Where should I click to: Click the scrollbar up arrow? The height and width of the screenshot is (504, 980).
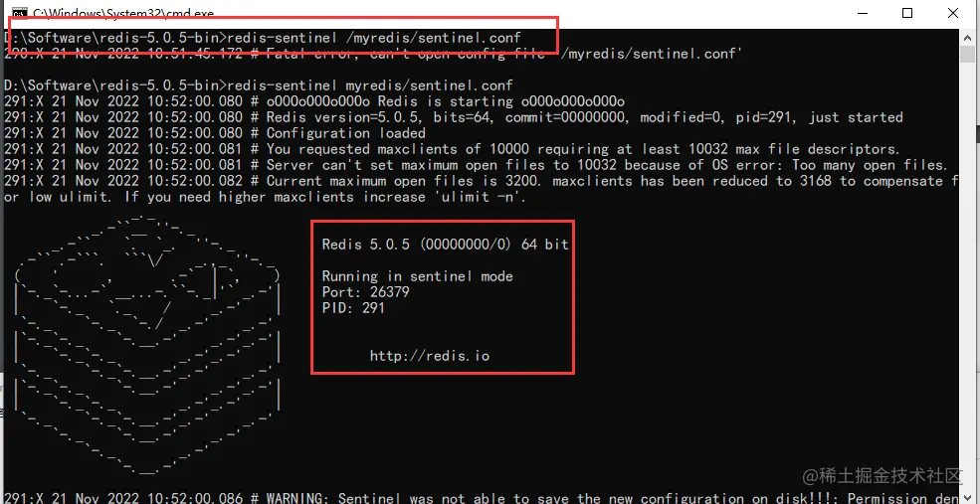[x=968, y=37]
